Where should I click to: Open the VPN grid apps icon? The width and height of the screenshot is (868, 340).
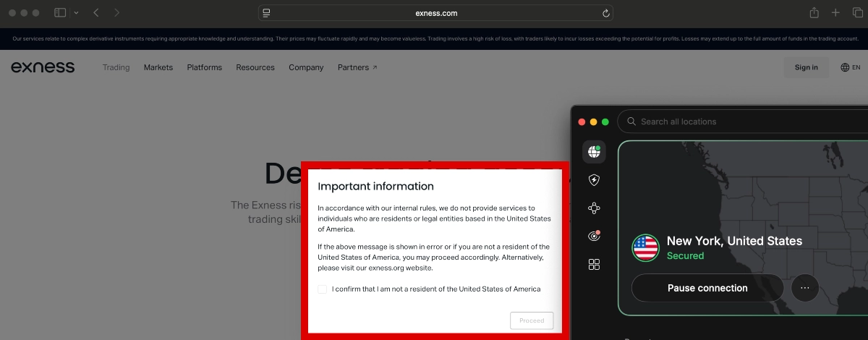coord(594,264)
